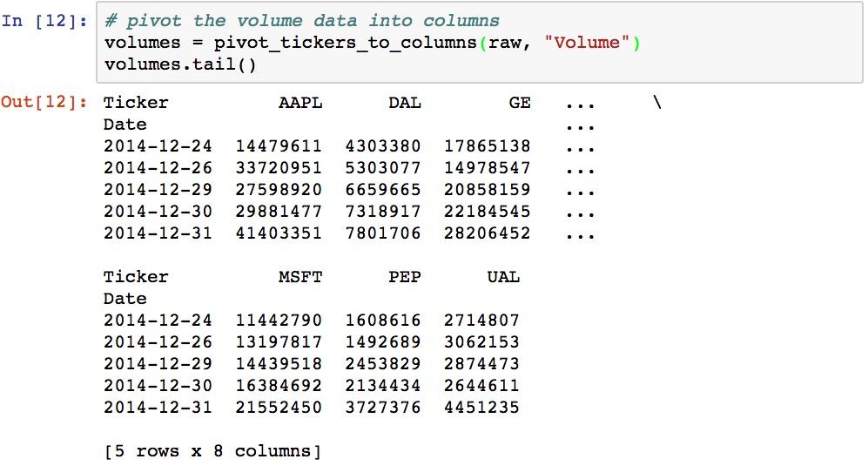
Task: Click the '[5 rows x 8 columns]' summary
Action: pyautogui.click(x=212, y=451)
